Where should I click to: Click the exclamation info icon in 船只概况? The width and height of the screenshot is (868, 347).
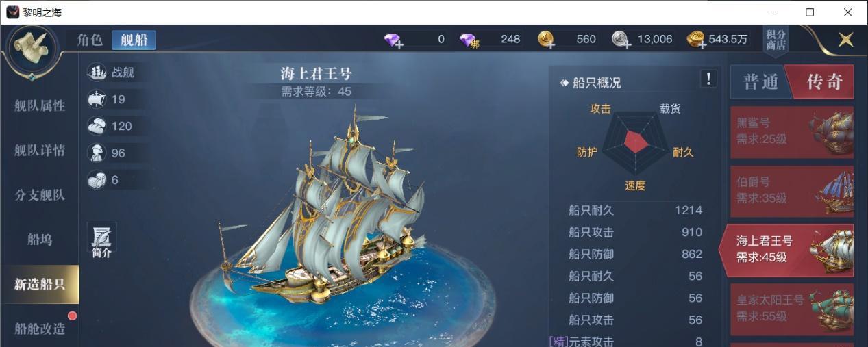pos(708,79)
